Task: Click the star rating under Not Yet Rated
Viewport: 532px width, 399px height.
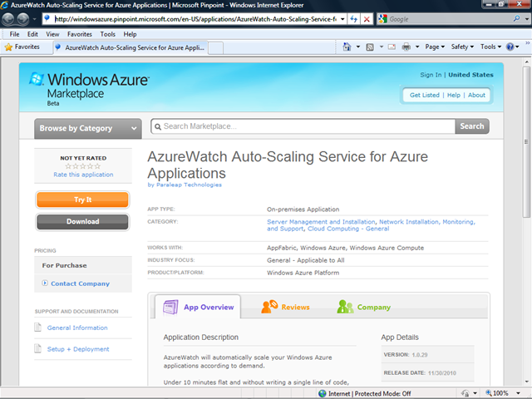Action: click(x=83, y=166)
